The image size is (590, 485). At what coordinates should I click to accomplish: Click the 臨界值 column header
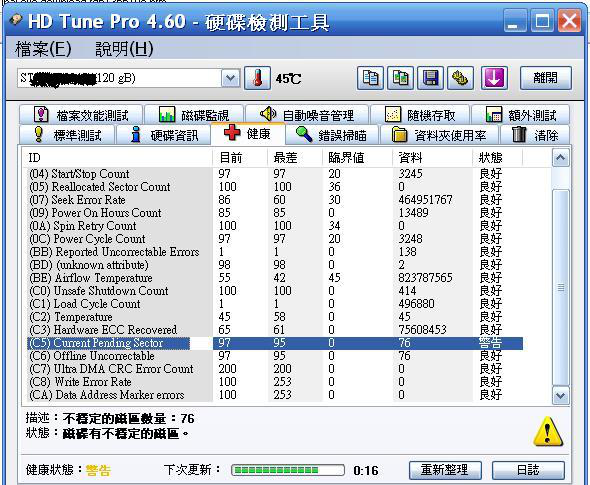(x=357, y=158)
